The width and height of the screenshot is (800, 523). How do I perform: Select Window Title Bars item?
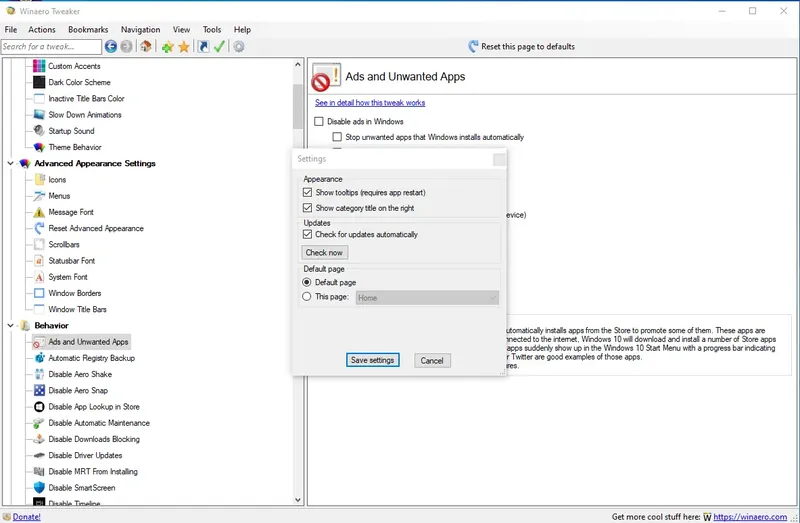(x=78, y=310)
